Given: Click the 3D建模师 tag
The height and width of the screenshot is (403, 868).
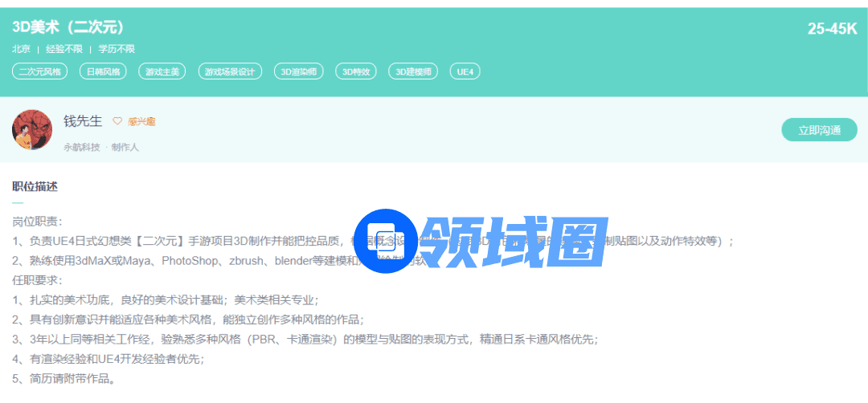Looking at the screenshot, I should point(415,71).
